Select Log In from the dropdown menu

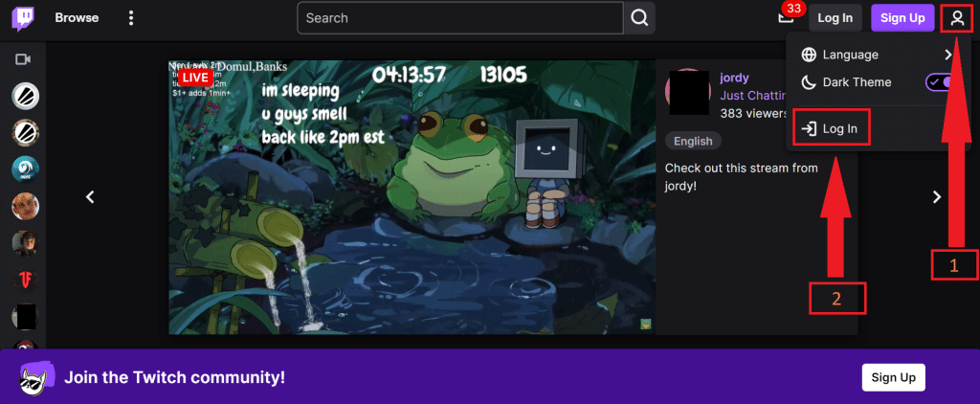click(x=831, y=128)
